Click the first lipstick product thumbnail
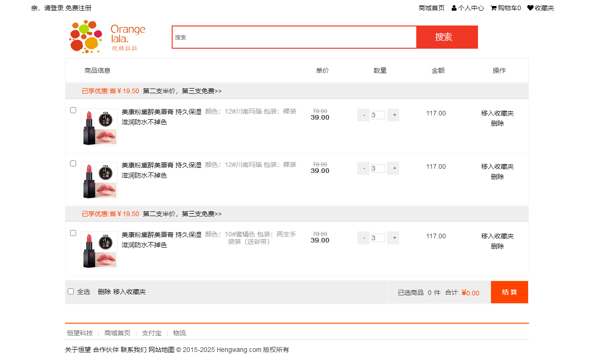 (x=99, y=127)
